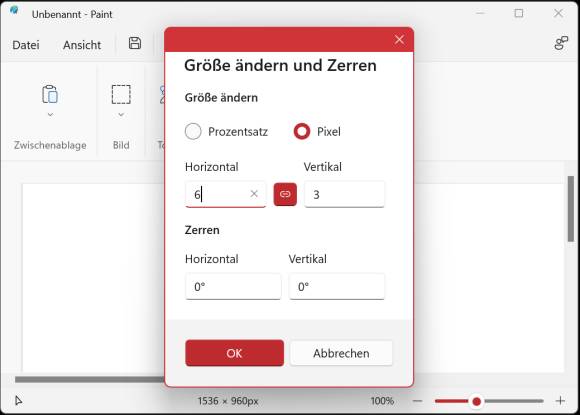The height and width of the screenshot is (415, 580).
Task: Close the Größe ändern dialog
Action: (x=399, y=39)
